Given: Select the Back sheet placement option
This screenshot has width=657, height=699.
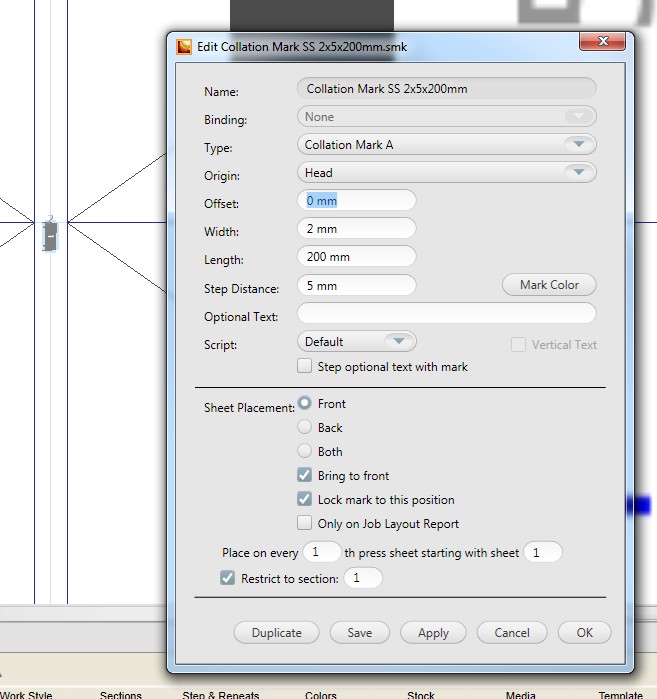Looking at the screenshot, I should coord(304,427).
